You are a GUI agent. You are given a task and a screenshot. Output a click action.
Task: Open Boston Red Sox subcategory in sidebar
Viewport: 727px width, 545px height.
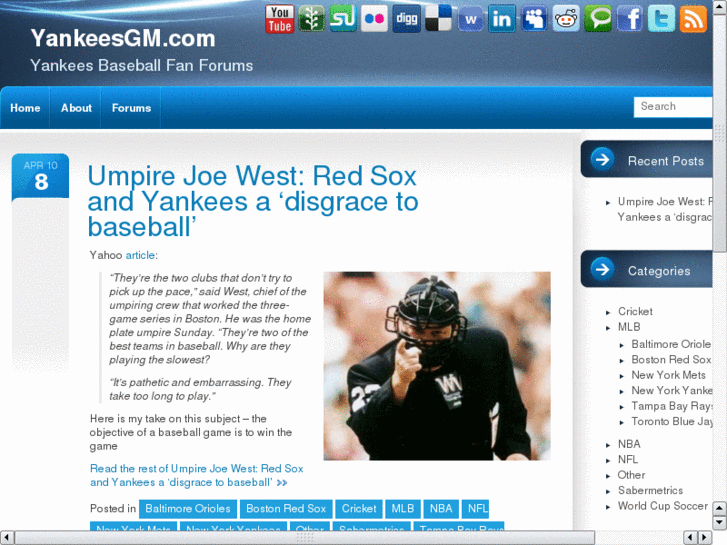pyautogui.click(x=671, y=359)
